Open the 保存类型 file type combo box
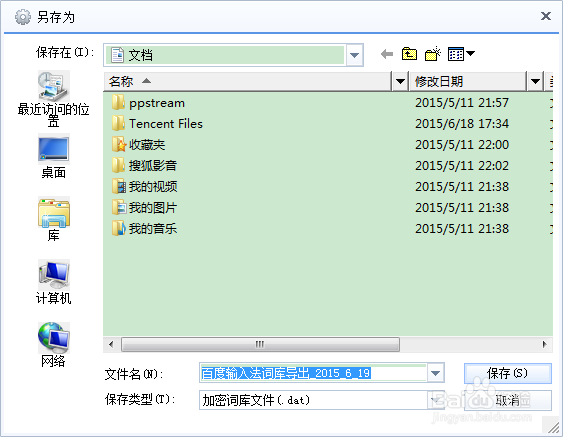 coord(321,400)
